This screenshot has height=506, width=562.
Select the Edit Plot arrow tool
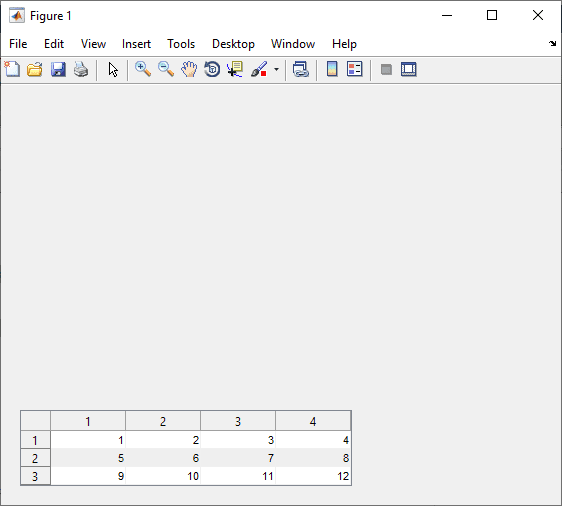click(113, 70)
